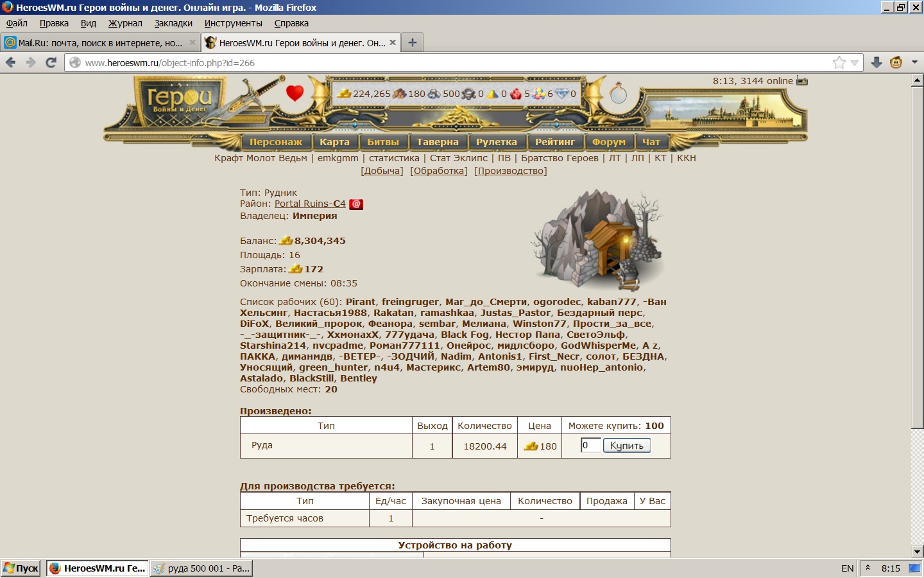
Task: Click the Герои game logo
Action: point(180,100)
